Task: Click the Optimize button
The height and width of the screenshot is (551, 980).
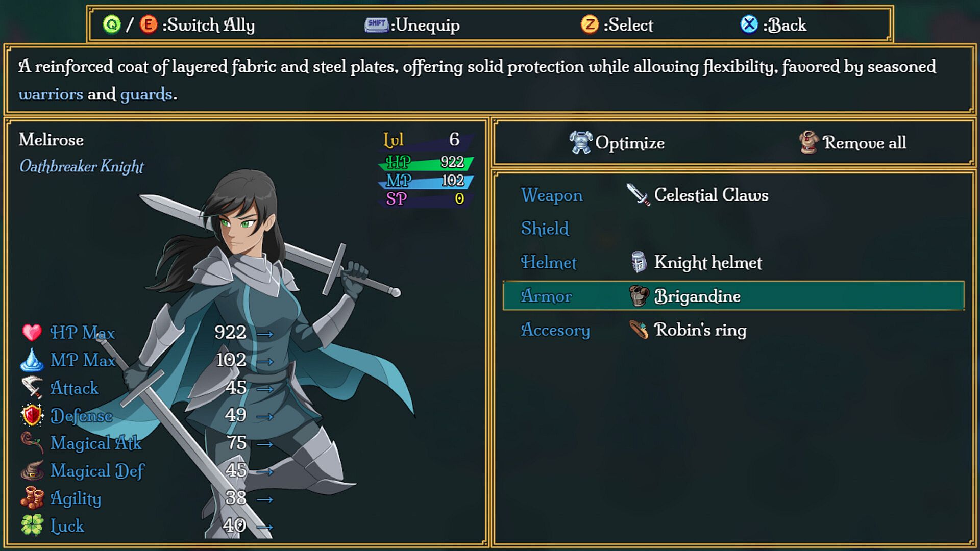Action: tap(630, 143)
